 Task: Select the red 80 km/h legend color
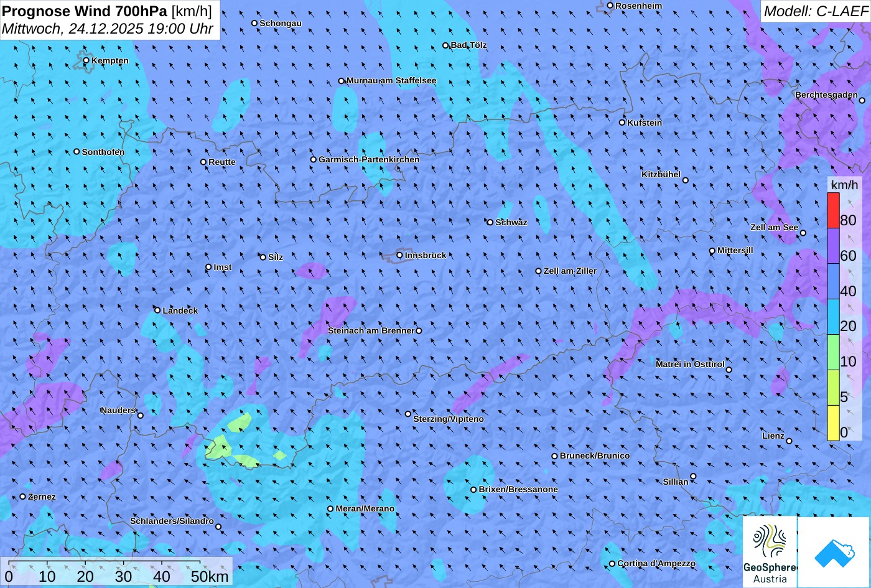click(x=833, y=211)
